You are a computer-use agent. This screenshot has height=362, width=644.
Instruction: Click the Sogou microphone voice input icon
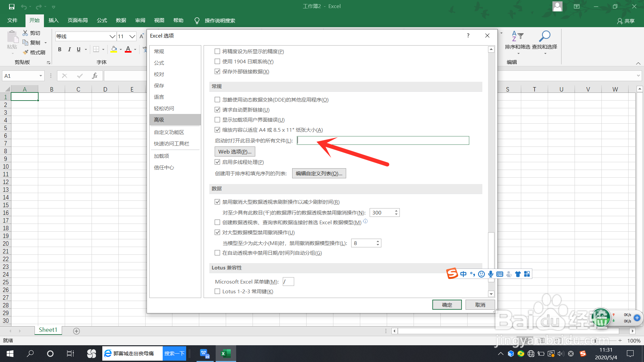491,274
